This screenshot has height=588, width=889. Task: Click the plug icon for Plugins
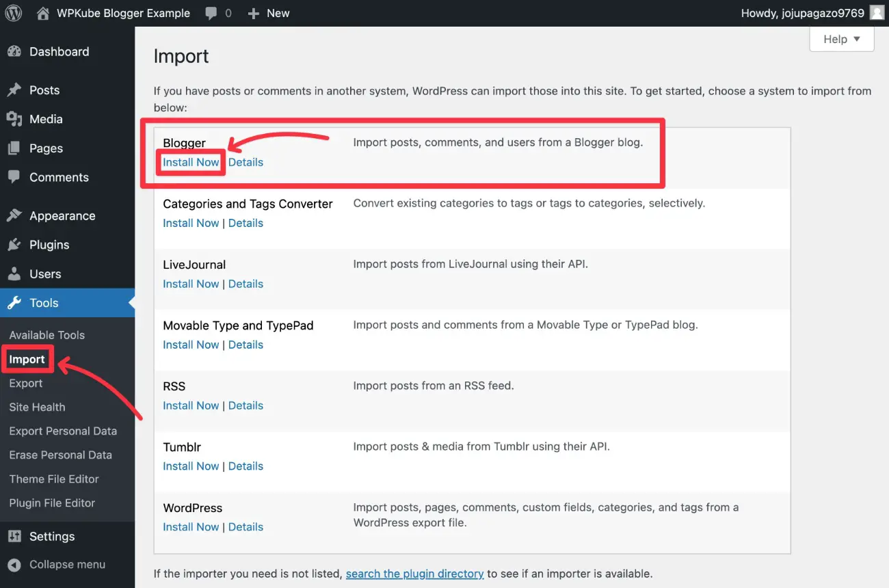click(x=14, y=245)
